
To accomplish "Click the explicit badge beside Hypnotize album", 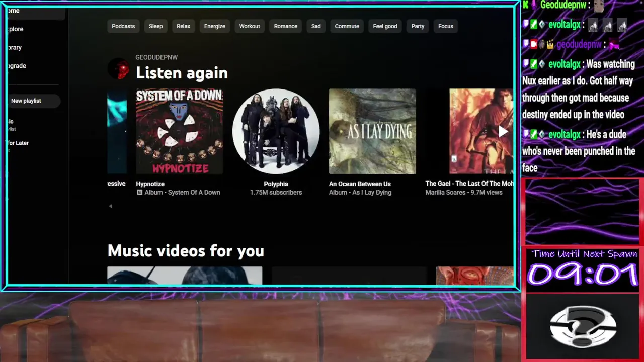I will (x=140, y=192).
